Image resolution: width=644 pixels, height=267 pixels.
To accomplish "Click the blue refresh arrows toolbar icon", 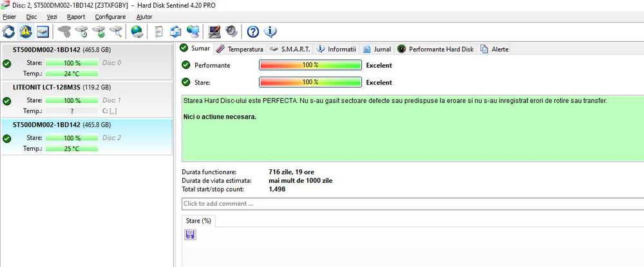I will [x=8, y=31].
